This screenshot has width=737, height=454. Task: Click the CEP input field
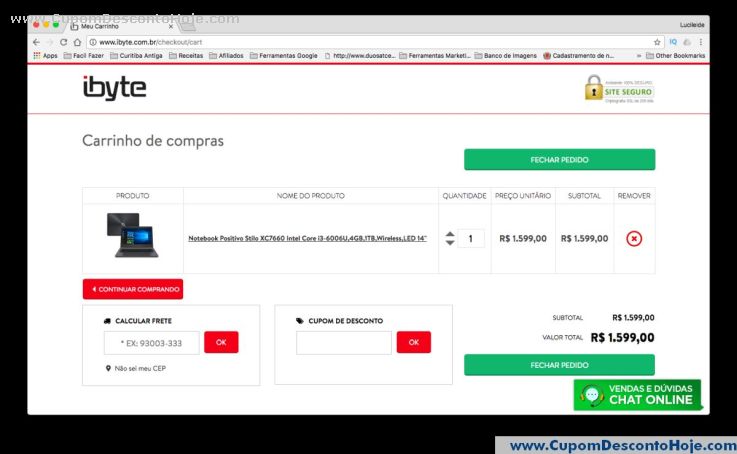[151, 343]
